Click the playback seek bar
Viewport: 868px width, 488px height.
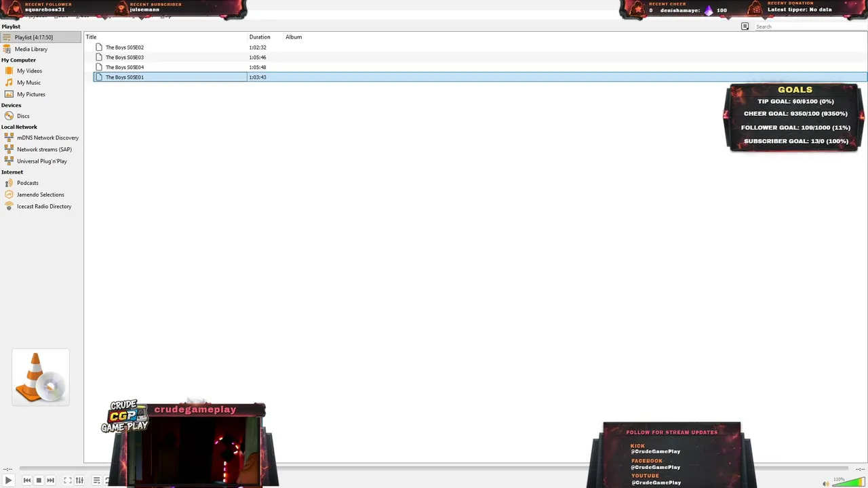(434, 468)
